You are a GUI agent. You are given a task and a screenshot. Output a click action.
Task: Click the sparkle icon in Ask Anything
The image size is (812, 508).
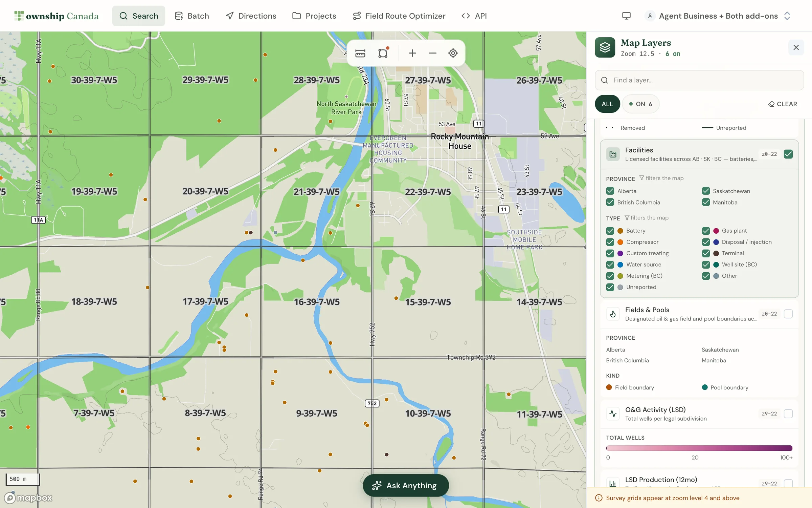pos(377,486)
